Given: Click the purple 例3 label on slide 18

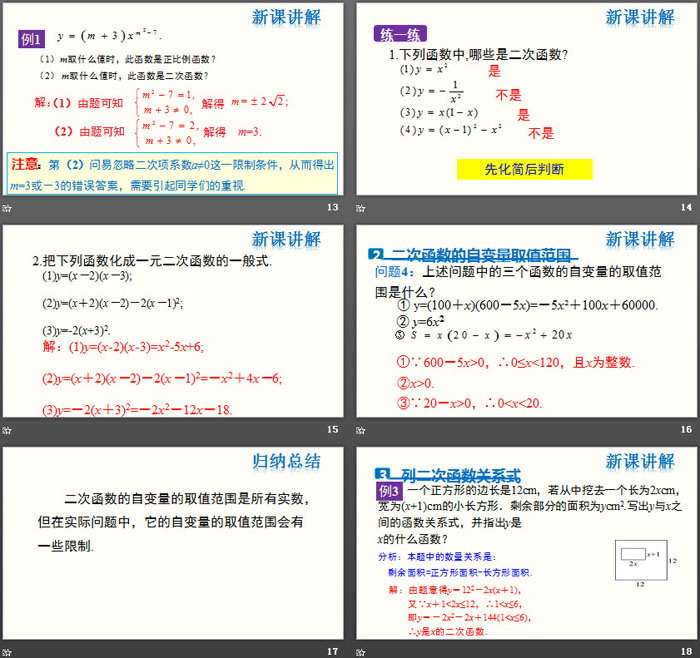Looking at the screenshot, I should point(389,491).
